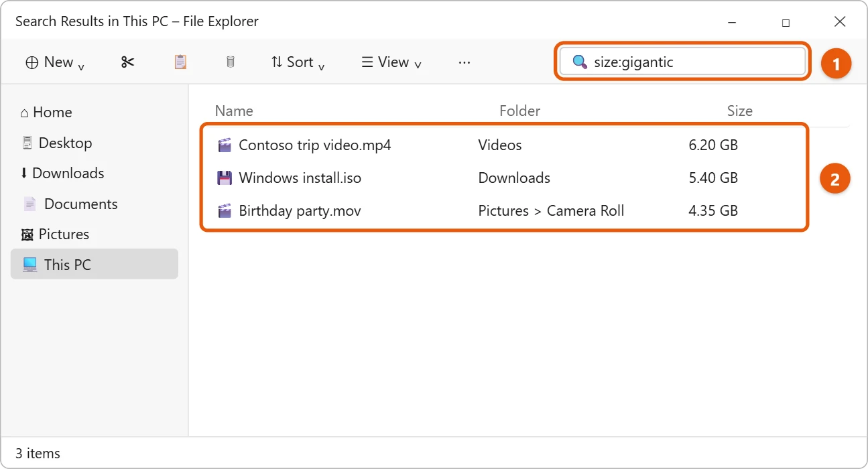Click the Downloads arrow icon in sidebar

coord(24,173)
